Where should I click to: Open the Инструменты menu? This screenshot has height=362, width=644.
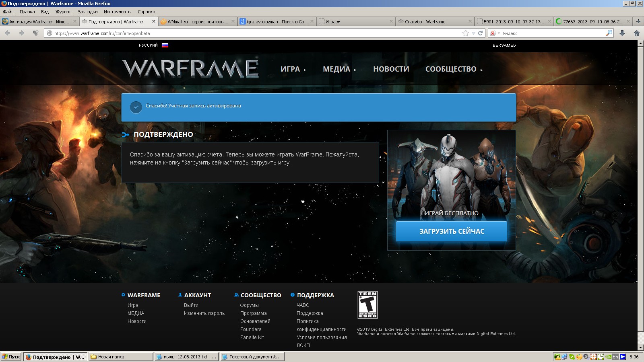pyautogui.click(x=118, y=12)
